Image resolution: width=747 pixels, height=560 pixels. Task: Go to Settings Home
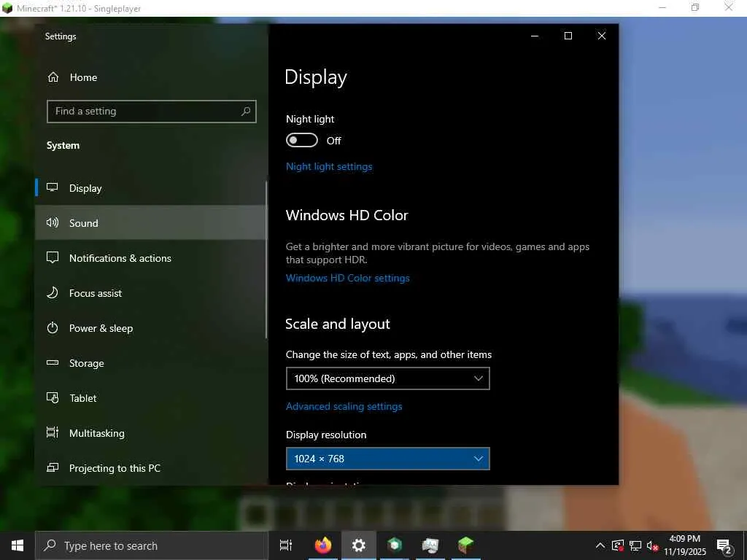coord(72,77)
